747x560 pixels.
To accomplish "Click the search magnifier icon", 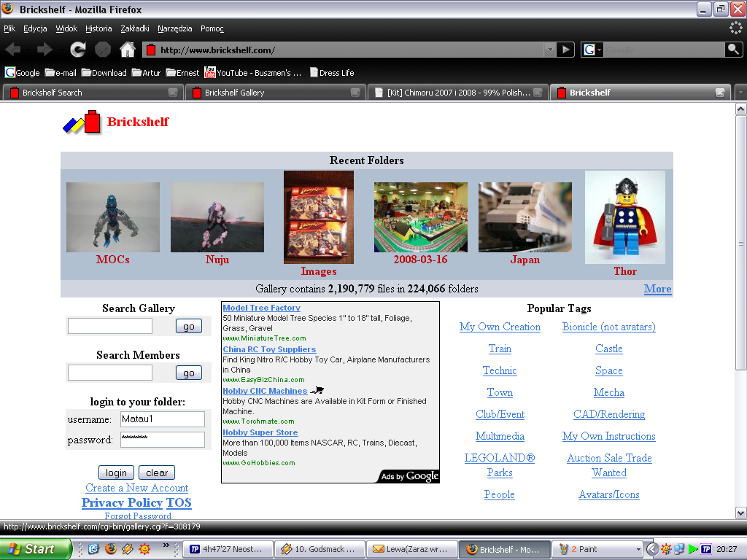I will [x=733, y=49].
